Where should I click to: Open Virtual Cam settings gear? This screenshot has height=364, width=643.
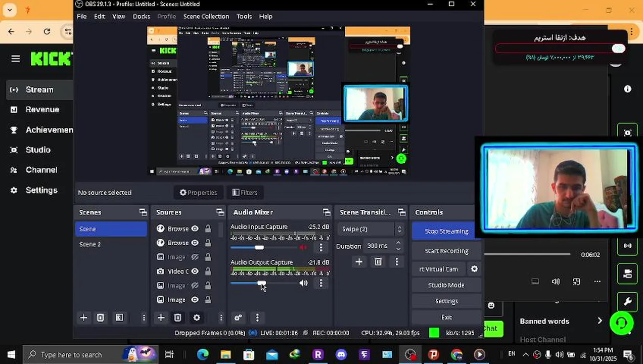[474, 269]
